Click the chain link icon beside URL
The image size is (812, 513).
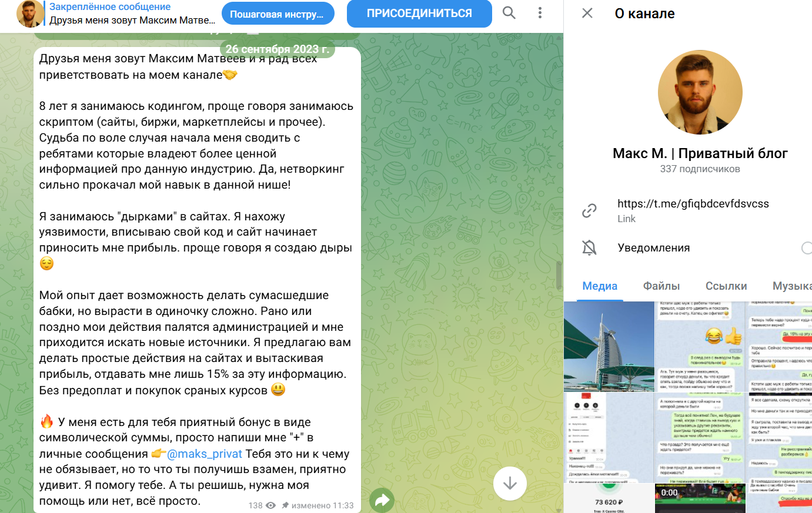[x=589, y=210]
